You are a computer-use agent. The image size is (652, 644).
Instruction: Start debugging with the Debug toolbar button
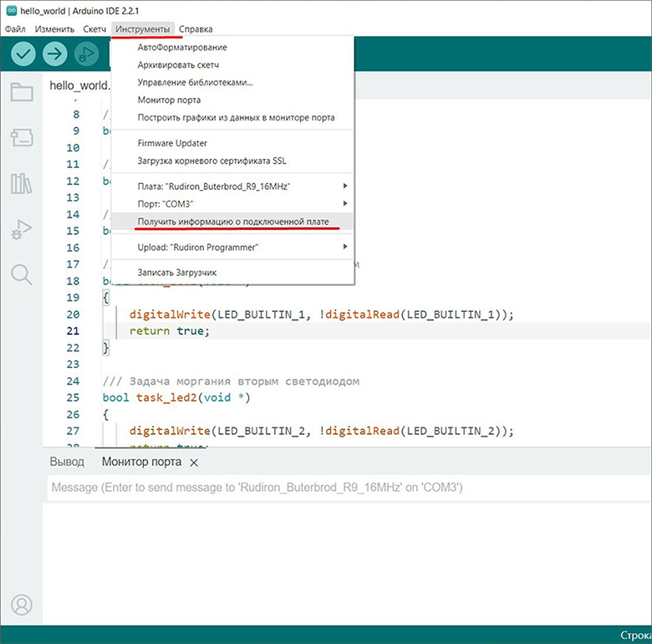pos(86,54)
